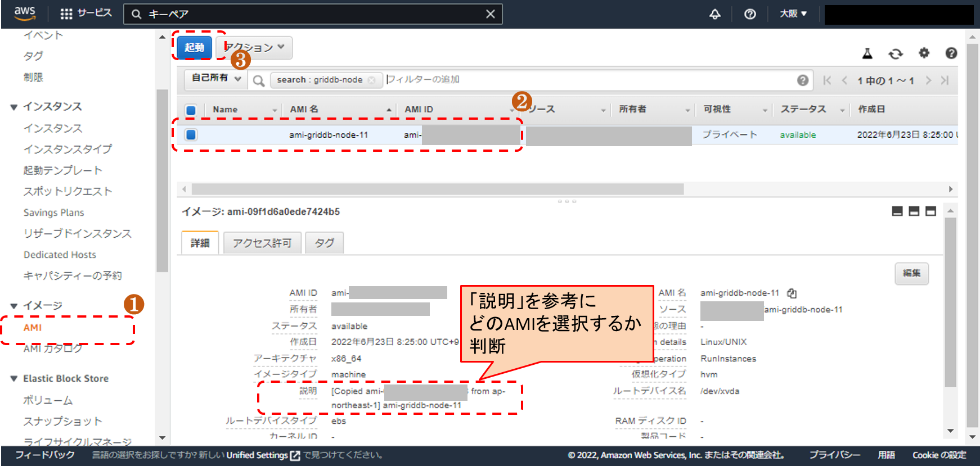Image resolution: width=980 pixels, height=466 pixels.
Task: Toggle the checkbox for the ami-griddb-node-11 row
Action: coord(191,135)
